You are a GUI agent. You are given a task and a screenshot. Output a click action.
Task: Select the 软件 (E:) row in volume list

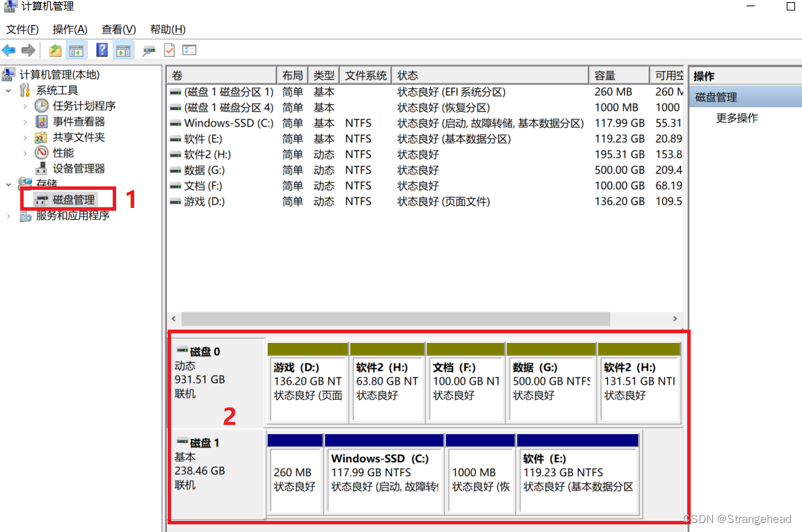[426, 139]
